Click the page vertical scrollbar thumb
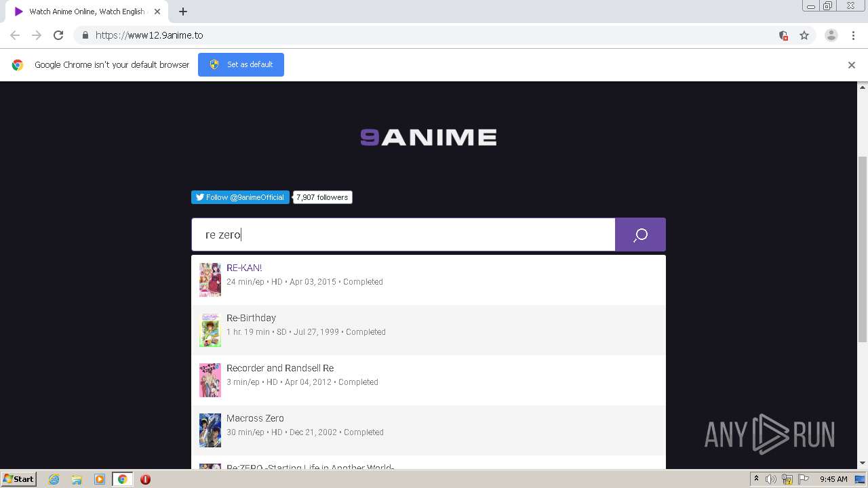The image size is (868, 488). [863, 249]
